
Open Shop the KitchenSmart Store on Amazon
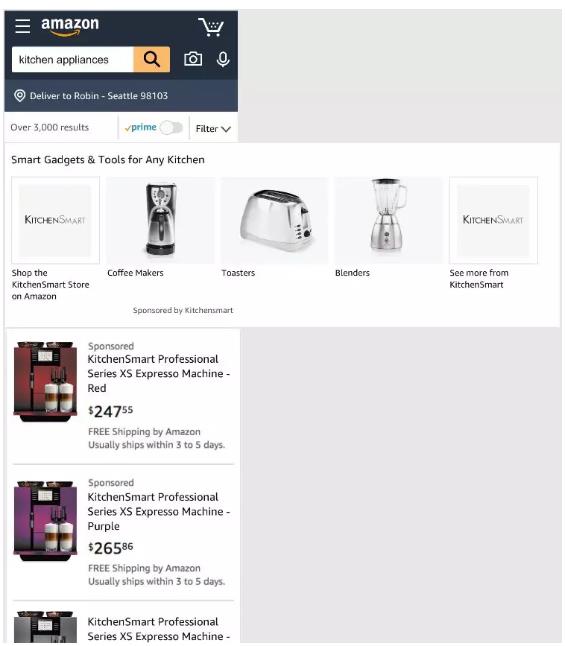click(51, 284)
